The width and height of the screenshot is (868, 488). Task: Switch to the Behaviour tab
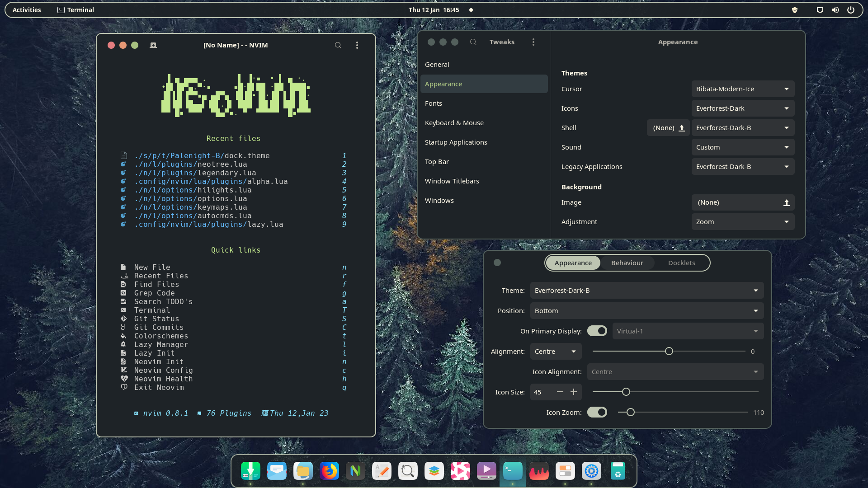coord(627,263)
